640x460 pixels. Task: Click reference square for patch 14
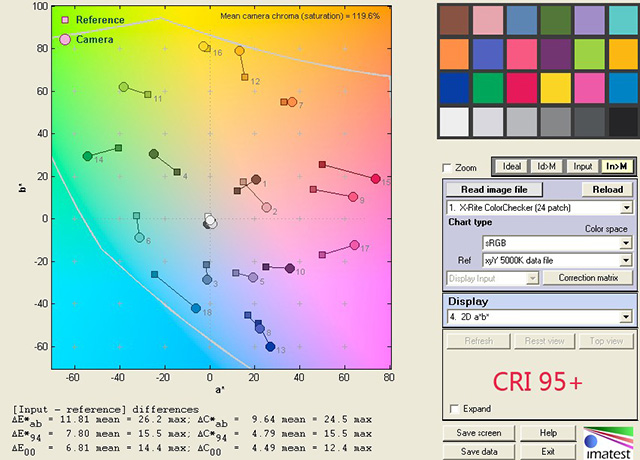click(118, 148)
